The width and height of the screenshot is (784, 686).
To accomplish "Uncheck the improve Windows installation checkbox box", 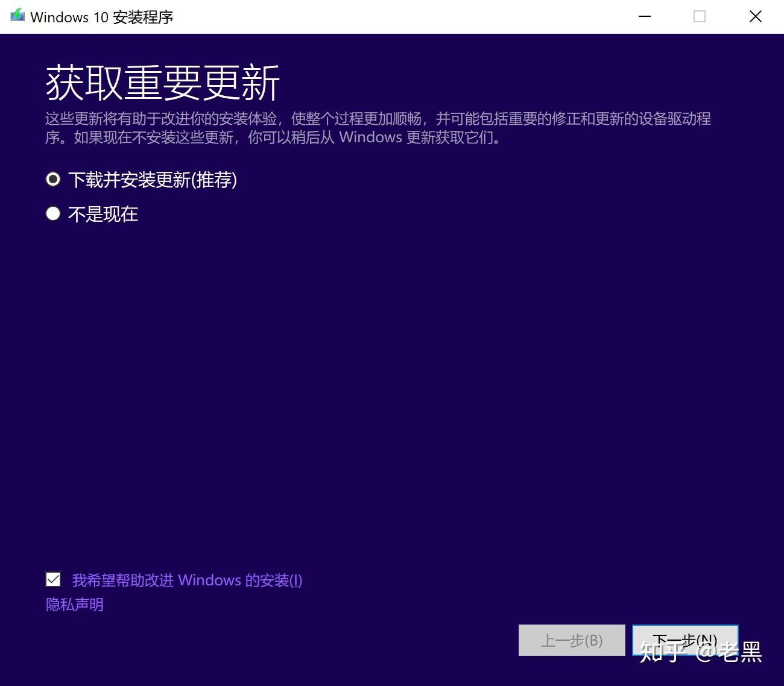I will (53, 579).
